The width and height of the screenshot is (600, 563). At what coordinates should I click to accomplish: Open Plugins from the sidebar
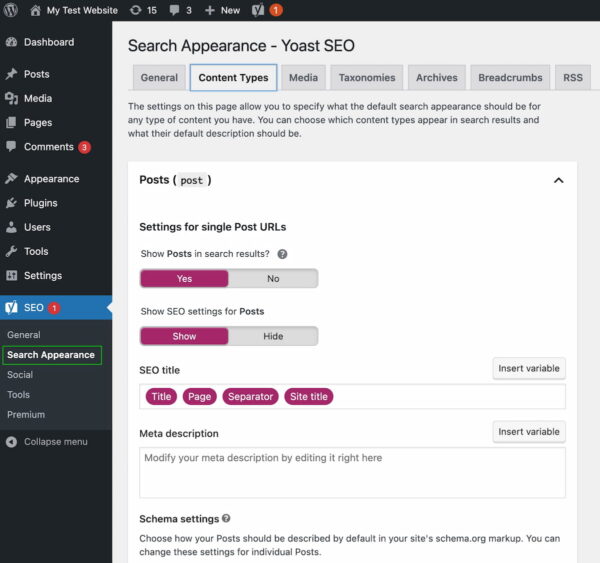point(40,203)
